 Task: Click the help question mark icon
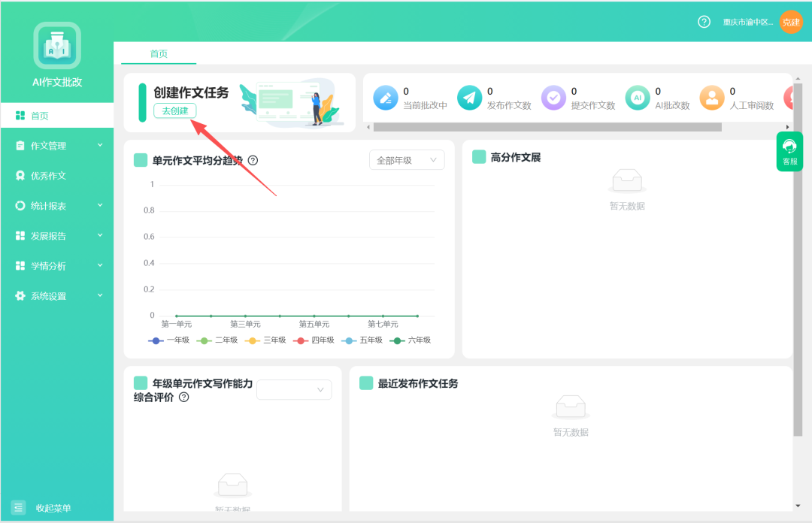point(704,22)
